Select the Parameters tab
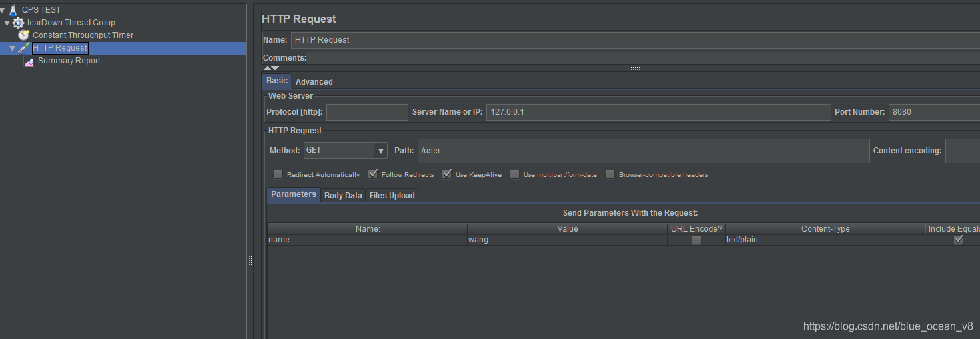This screenshot has height=339, width=980. point(294,194)
